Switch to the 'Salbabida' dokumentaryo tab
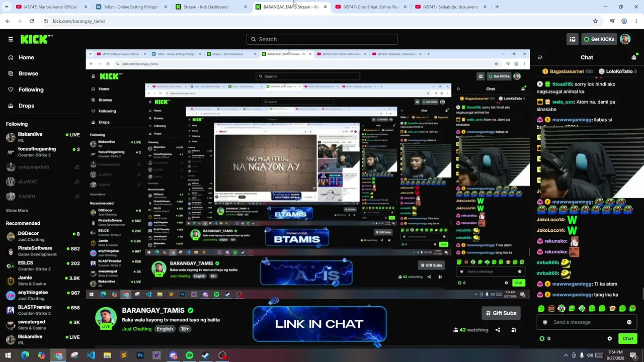 click(x=451, y=7)
